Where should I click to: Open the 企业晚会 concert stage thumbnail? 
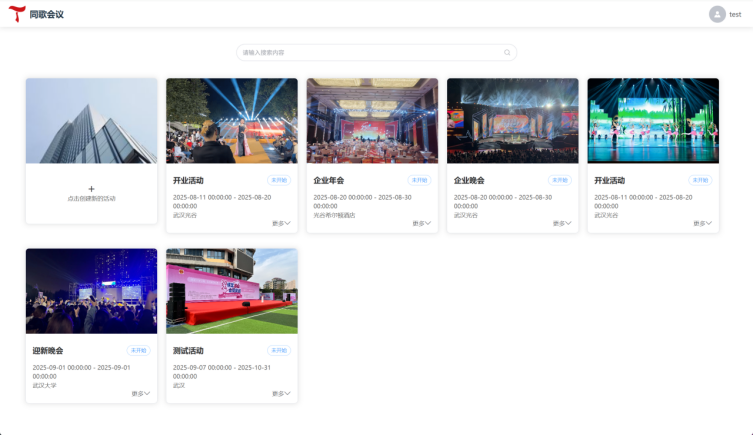pos(513,121)
